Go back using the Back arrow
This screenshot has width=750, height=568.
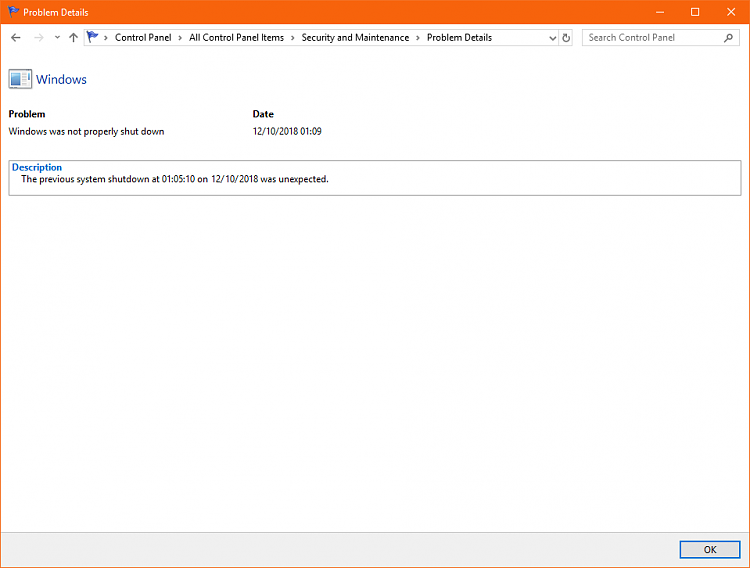16,37
